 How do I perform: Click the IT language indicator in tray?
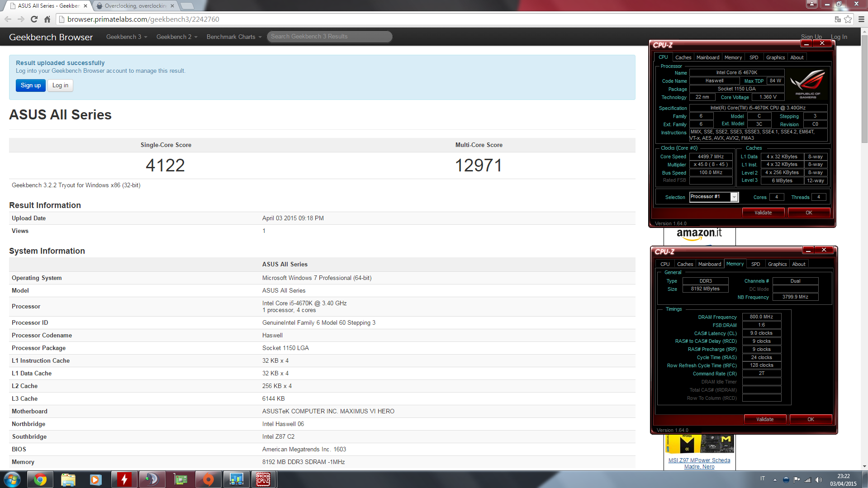[x=763, y=479]
